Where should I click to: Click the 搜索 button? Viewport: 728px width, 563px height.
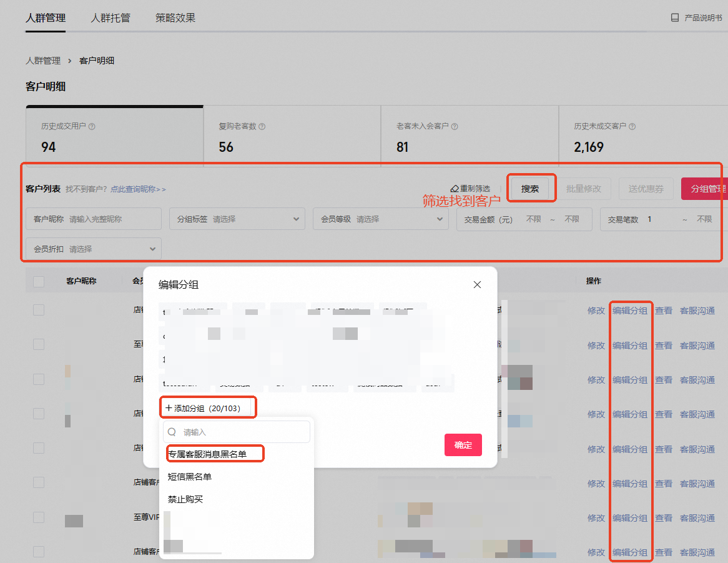pyautogui.click(x=530, y=189)
